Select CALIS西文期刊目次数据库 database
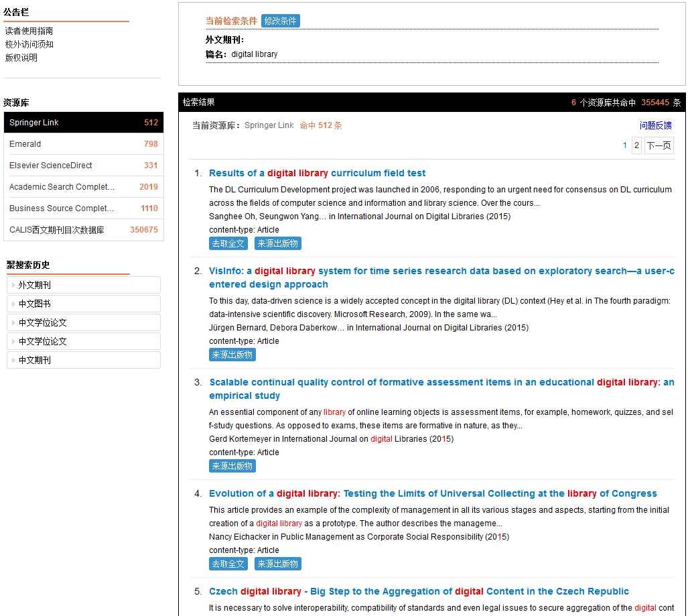The image size is (688, 616). click(83, 230)
